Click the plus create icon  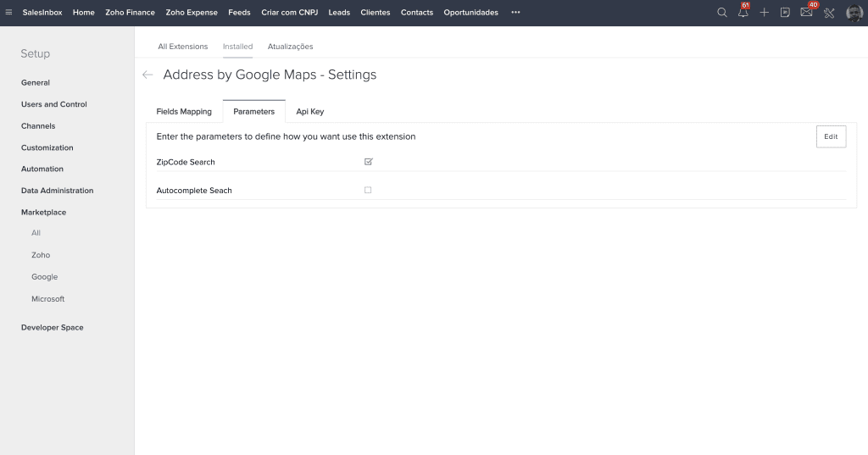765,13
